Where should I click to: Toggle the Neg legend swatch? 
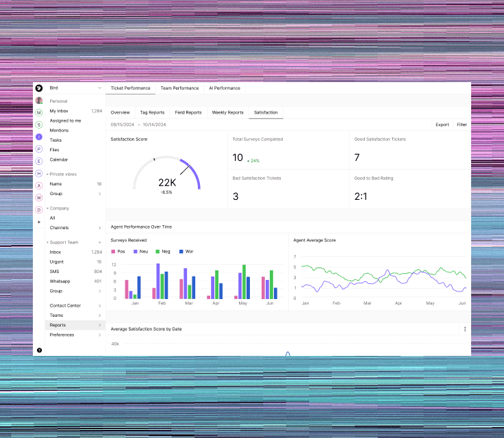click(x=157, y=252)
